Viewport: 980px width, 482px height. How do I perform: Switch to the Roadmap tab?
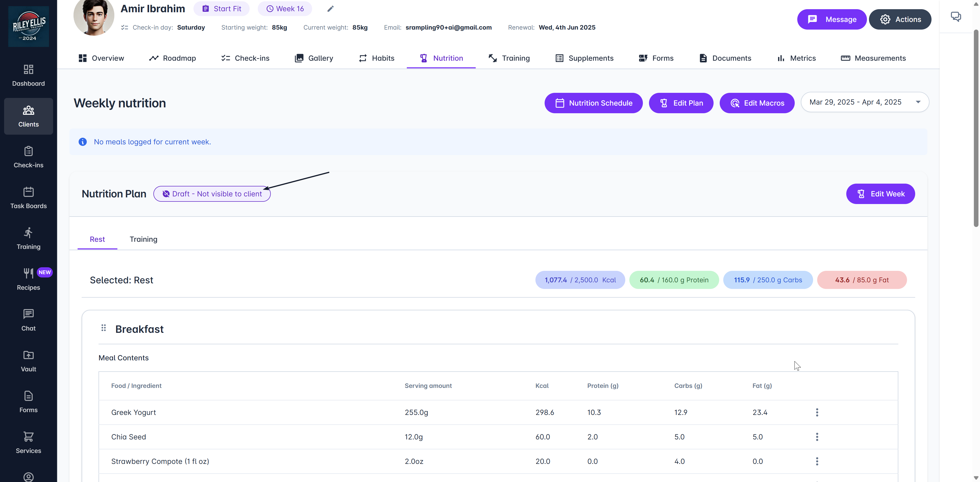(x=173, y=58)
